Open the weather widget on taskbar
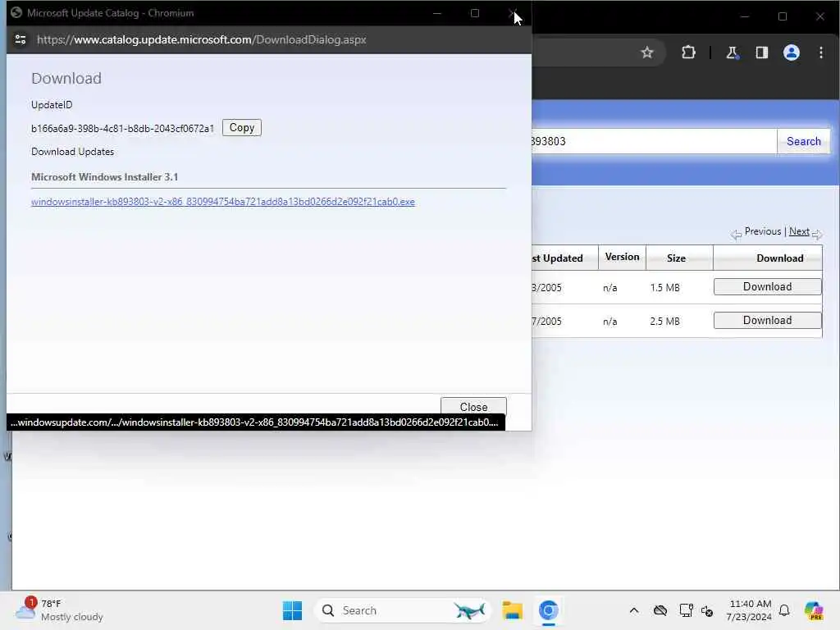 click(x=59, y=610)
